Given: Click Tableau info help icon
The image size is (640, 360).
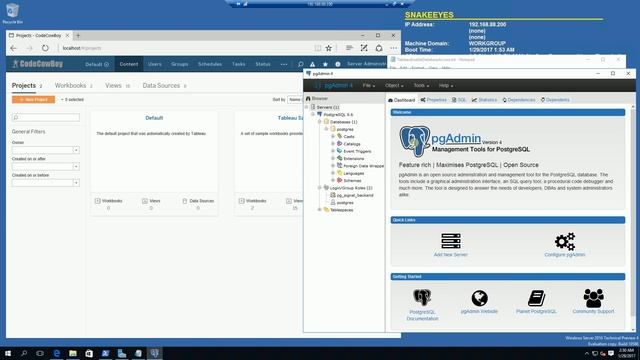Looking at the screenshot, I should (338, 64).
